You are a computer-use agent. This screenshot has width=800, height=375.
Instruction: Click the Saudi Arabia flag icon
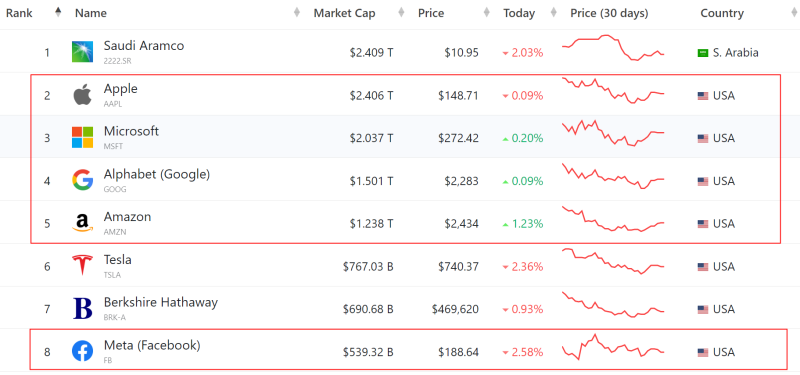click(703, 53)
